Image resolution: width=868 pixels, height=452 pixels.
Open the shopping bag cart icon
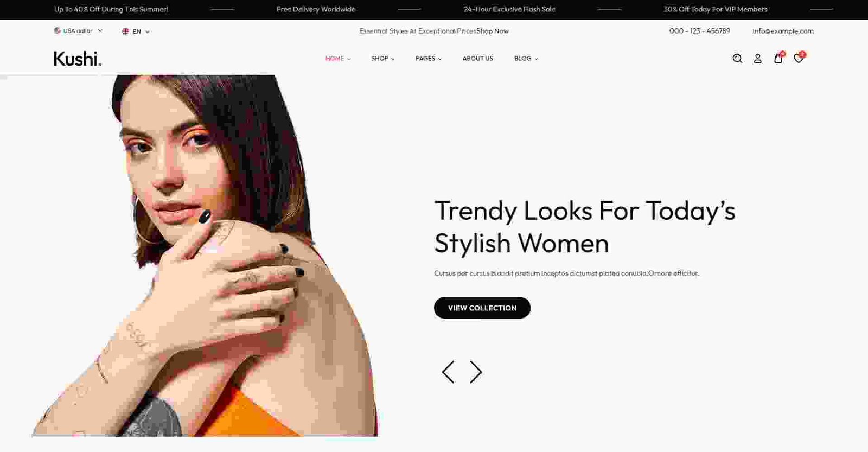778,58
